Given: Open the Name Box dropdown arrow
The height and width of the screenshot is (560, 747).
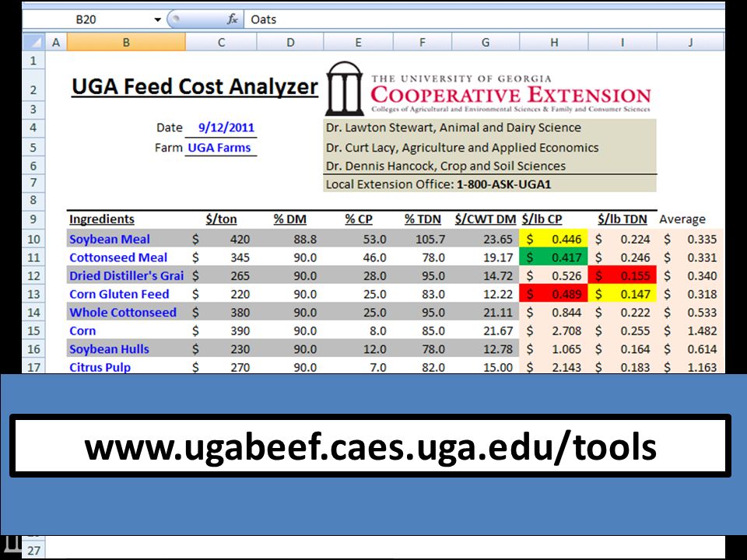Looking at the screenshot, I should coord(157,19).
